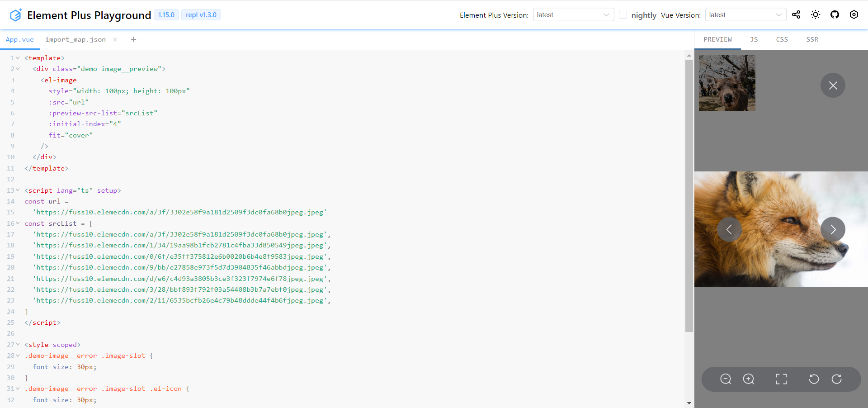Open the playground settings gear
Screen dimensions: 868x408
coord(854,14)
